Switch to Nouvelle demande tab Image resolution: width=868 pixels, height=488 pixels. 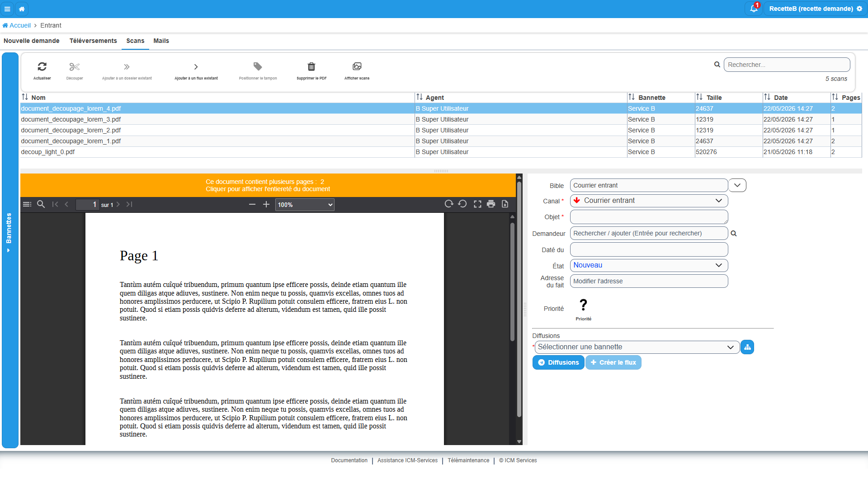pos(32,41)
